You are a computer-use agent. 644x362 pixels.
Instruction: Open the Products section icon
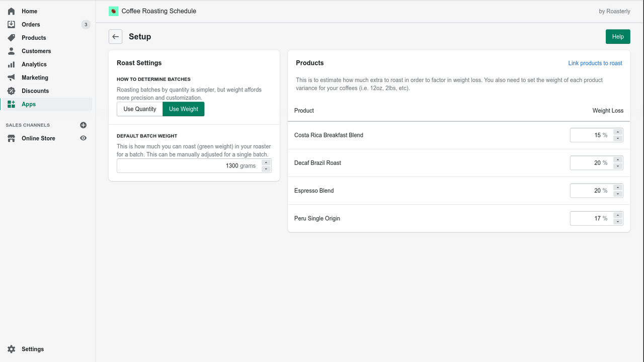[x=11, y=37]
